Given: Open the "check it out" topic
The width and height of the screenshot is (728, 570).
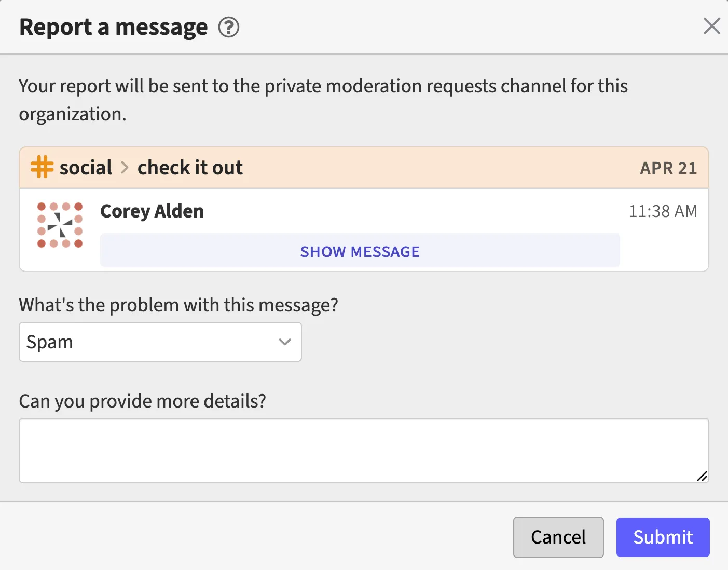Looking at the screenshot, I should pyautogui.click(x=190, y=168).
